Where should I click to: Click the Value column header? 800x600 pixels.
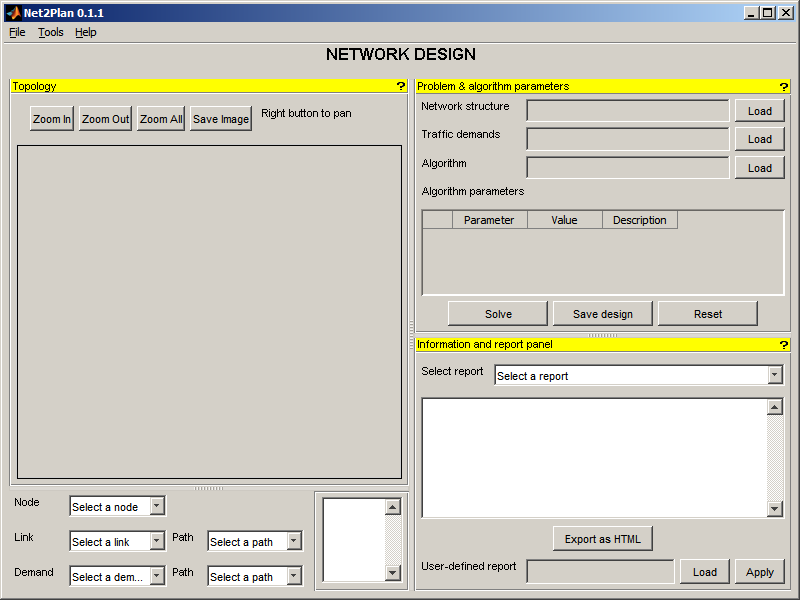pyautogui.click(x=564, y=220)
